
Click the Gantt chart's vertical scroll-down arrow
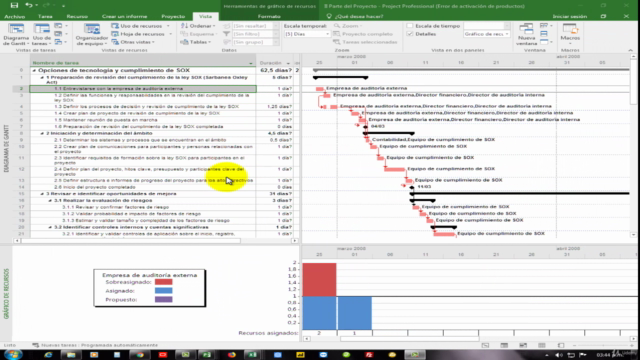[633, 235]
